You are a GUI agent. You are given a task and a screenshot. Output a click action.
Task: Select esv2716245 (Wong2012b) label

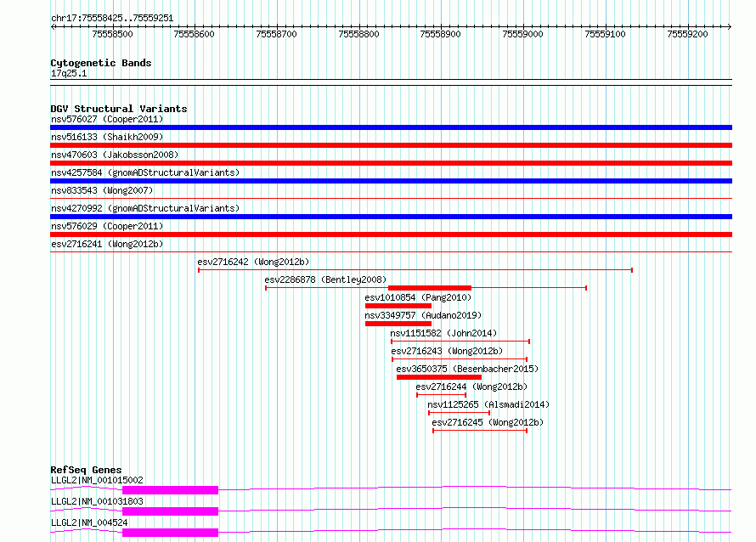coord(488,422)
